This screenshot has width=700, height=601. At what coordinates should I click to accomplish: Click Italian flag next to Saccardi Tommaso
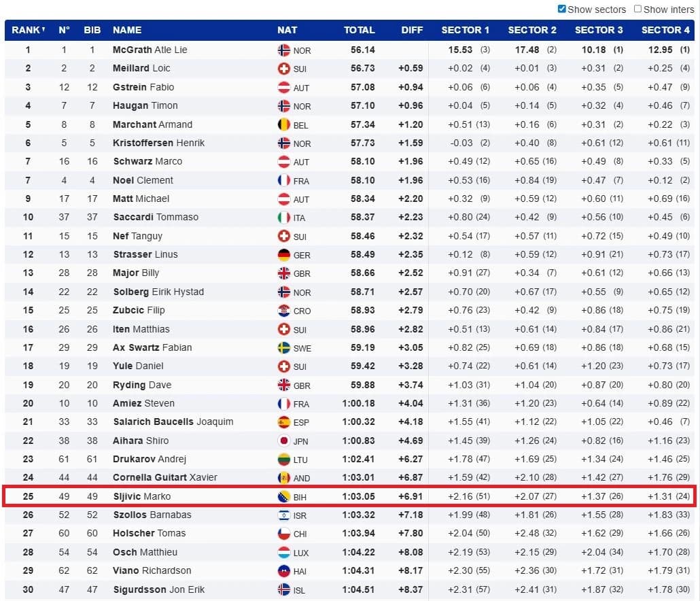284,218
